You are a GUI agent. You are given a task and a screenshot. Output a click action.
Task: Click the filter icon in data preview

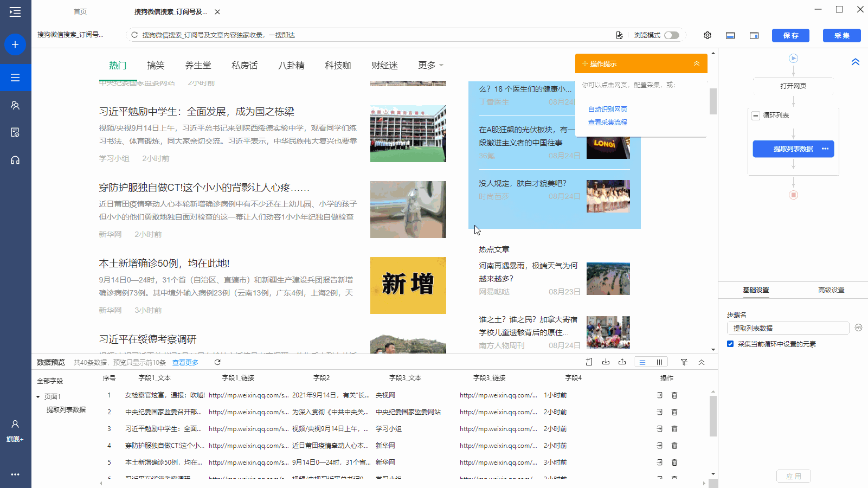pos(684,362)
